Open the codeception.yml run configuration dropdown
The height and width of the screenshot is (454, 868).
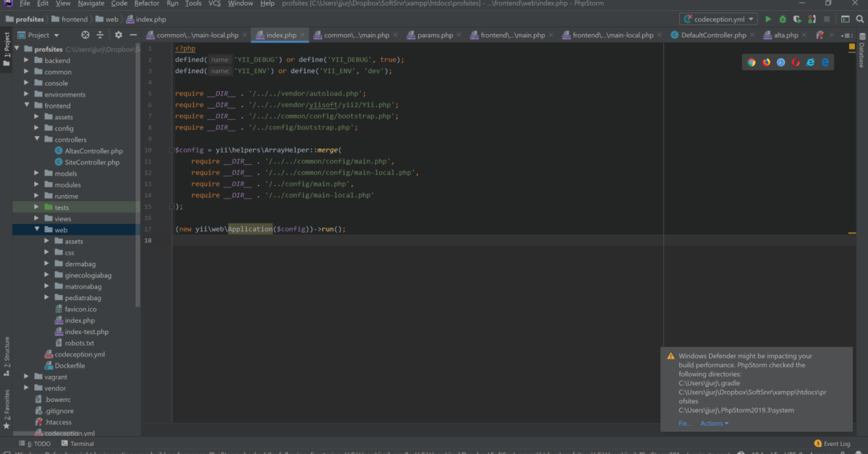click(x=718, y=19)
